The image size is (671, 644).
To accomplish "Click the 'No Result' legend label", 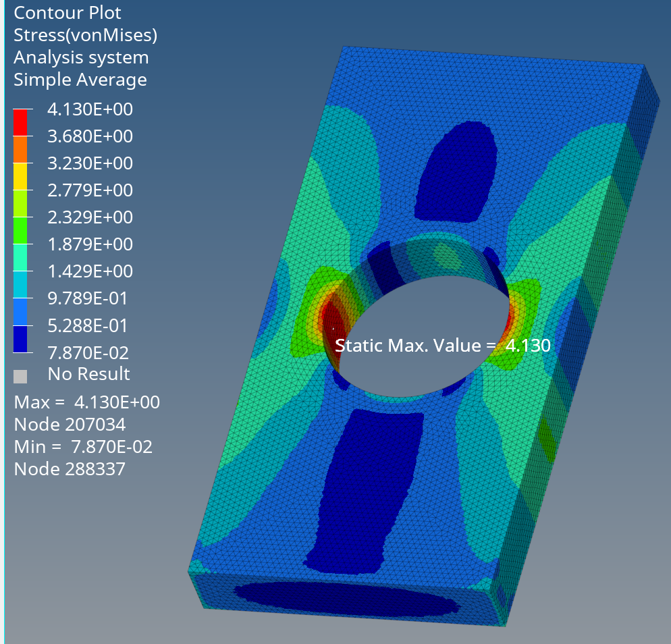I will pos(88,374).
